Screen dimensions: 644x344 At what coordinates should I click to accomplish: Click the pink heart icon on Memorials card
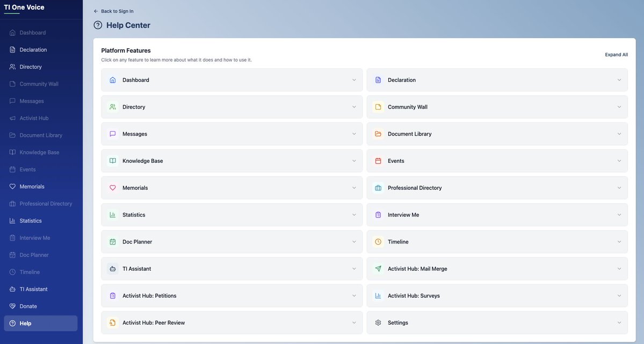[x=113, y=188]
